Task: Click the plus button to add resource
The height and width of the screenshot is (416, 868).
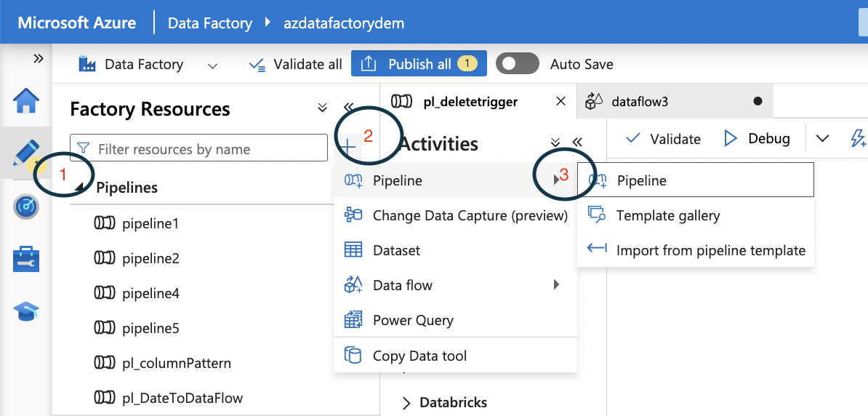Action: (x=347, y=148)
